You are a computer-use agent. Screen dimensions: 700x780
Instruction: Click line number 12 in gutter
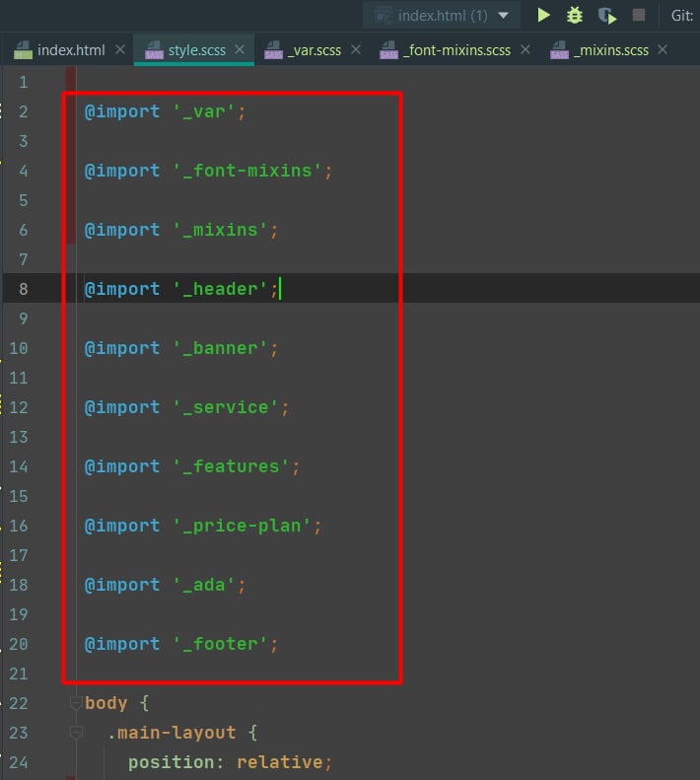(19, 407)
